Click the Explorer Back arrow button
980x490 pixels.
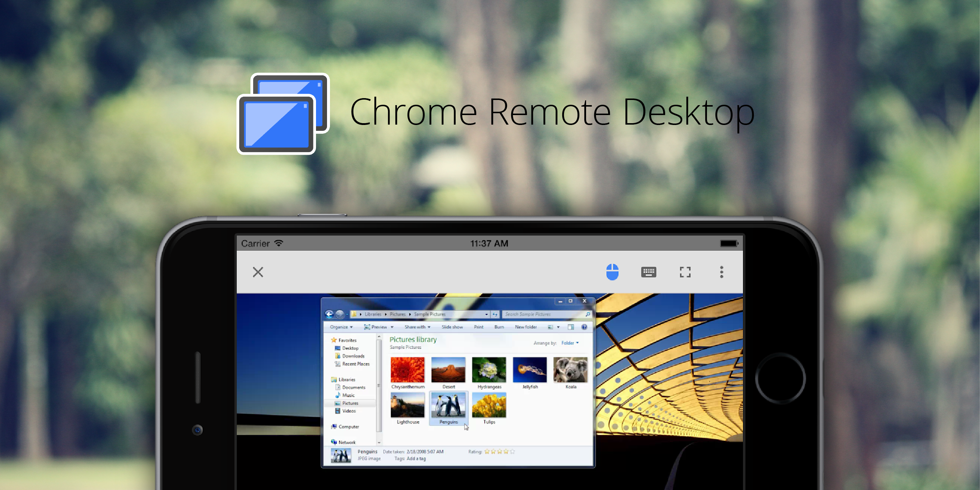[330, 314]
